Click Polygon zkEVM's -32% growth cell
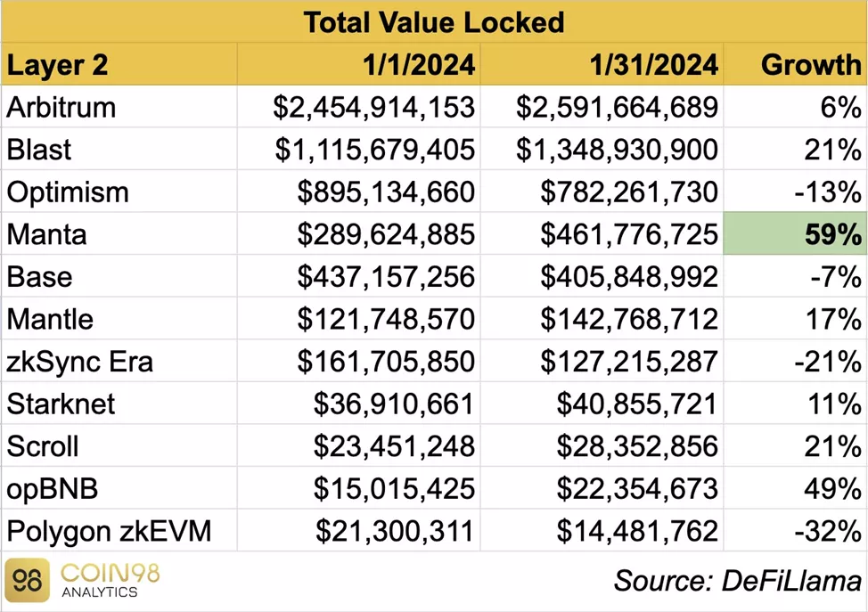Image resolution: width=868 pixels, height=612 pixels. click(x=826, y=532)
